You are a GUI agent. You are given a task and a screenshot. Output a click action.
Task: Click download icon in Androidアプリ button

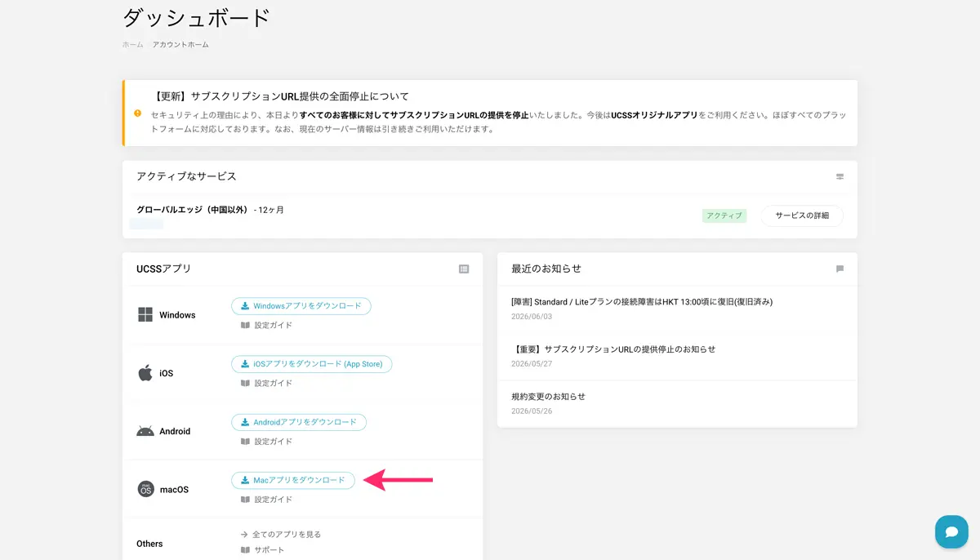pos(245,422)
